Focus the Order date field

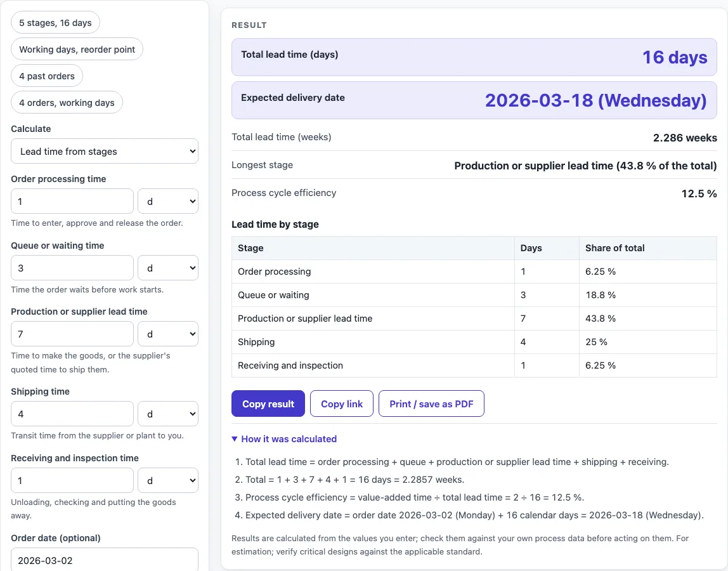[105, 560]
